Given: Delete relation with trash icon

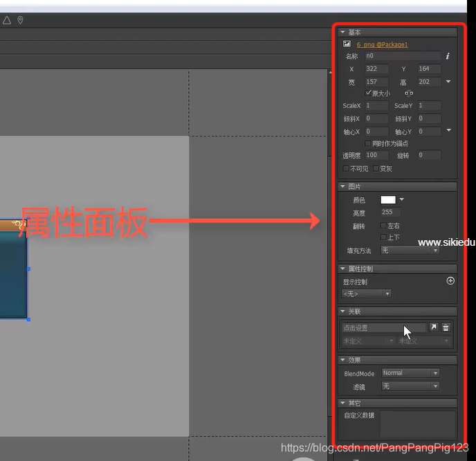Looking at the screenshot, I should tap(446, 327).
